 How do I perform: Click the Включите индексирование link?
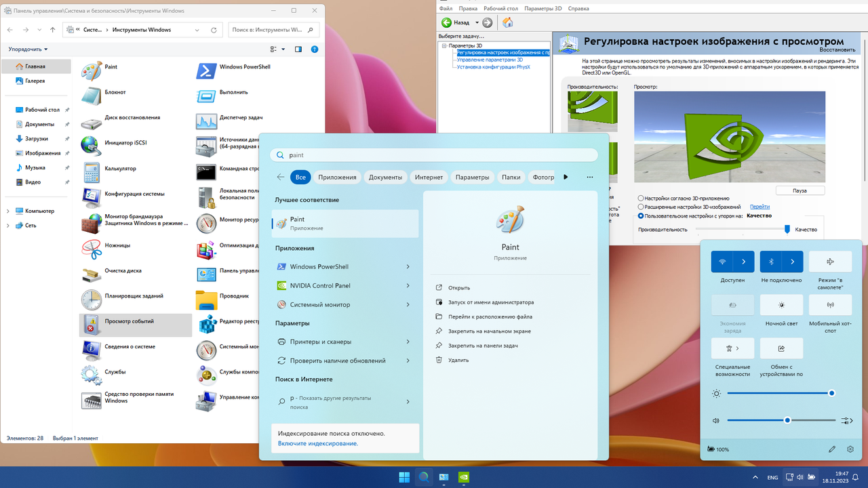[x=318, y=443]
